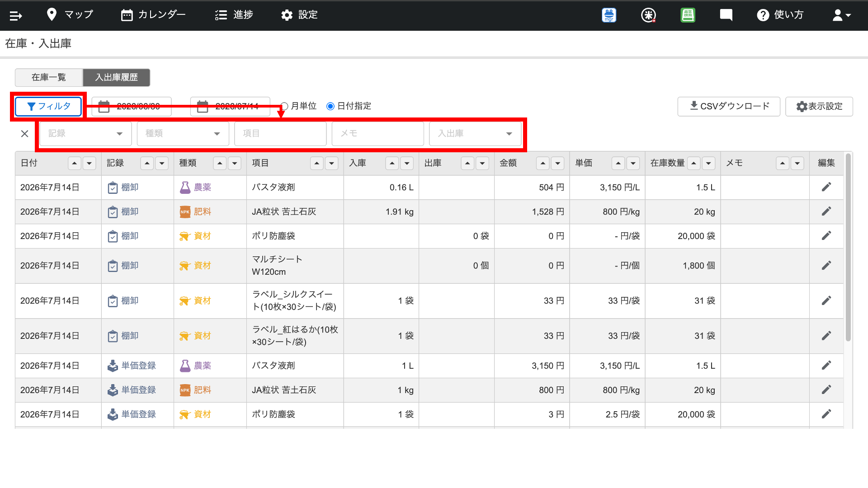Click the CSVダウンロード button
The image size is (868, 488).
pos(729,107)
